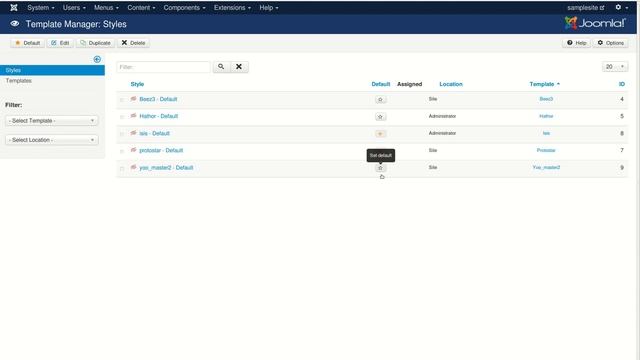640x360 pixels.
Task: Preview icon beside Hathor - Default
Action: point(133,116)
